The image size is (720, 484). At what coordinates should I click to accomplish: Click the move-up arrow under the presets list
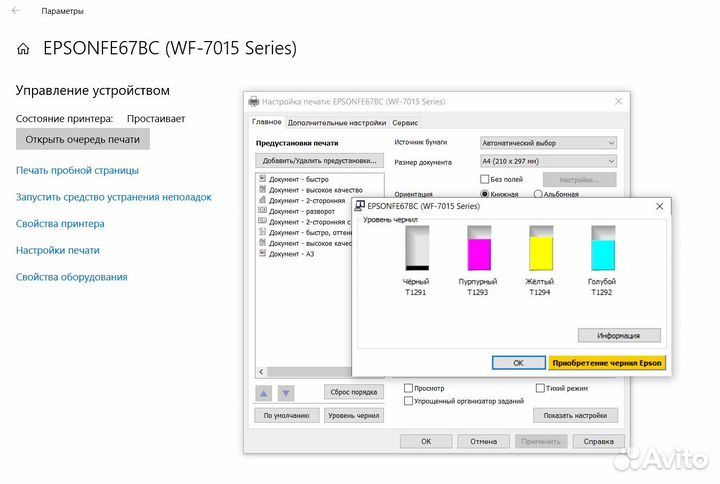264,393
